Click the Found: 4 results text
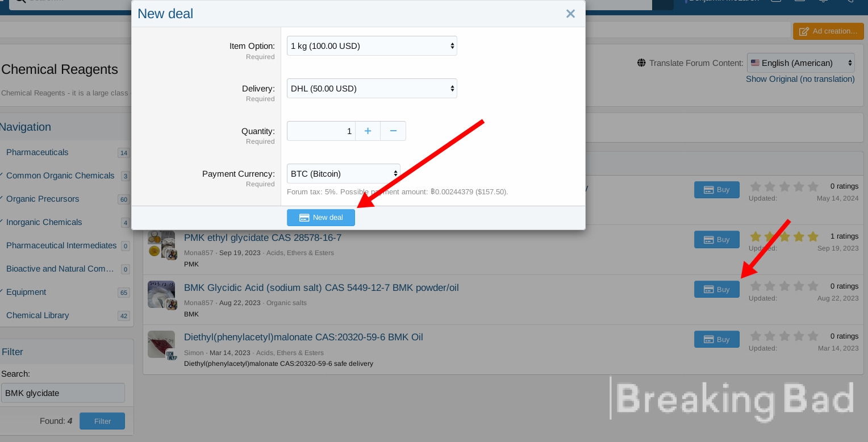 [56, 421]
